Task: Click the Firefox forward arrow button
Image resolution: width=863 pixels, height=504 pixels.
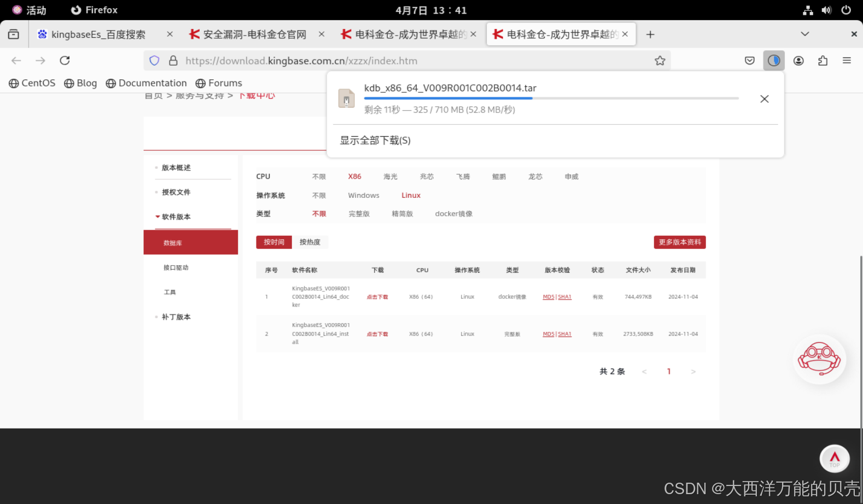Action: (40, 61)
